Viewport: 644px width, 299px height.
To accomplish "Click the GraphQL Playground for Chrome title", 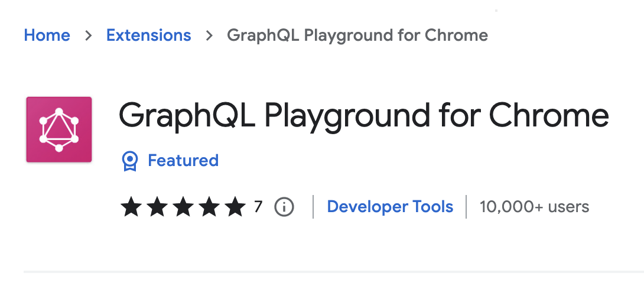I will (364, 116).
